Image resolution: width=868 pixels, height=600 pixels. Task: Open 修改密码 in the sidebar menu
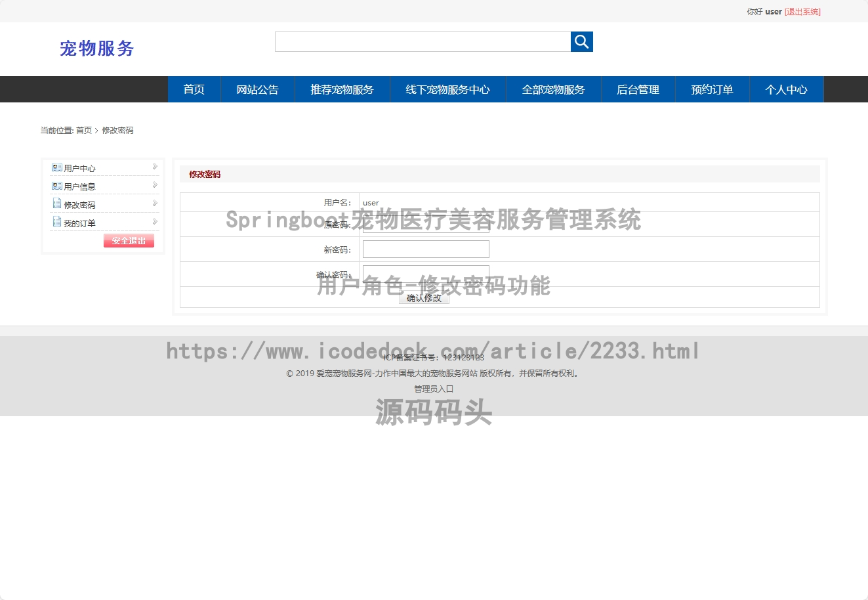coord(79,205)
